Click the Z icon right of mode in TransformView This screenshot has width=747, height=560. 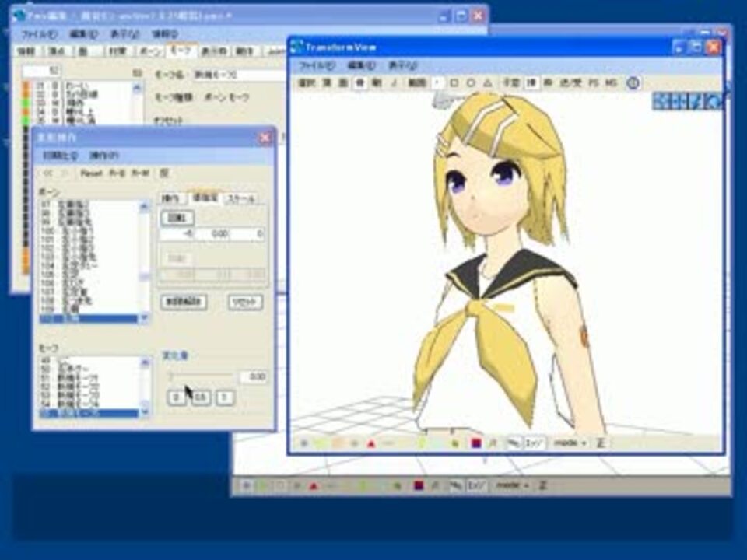[601, 443]
